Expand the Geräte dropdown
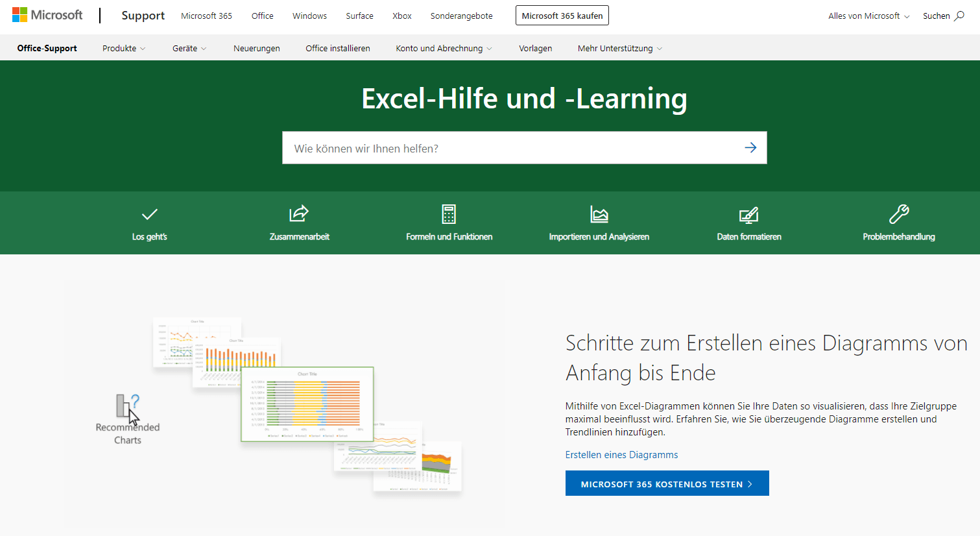980x536 pixels. (189, 49)
